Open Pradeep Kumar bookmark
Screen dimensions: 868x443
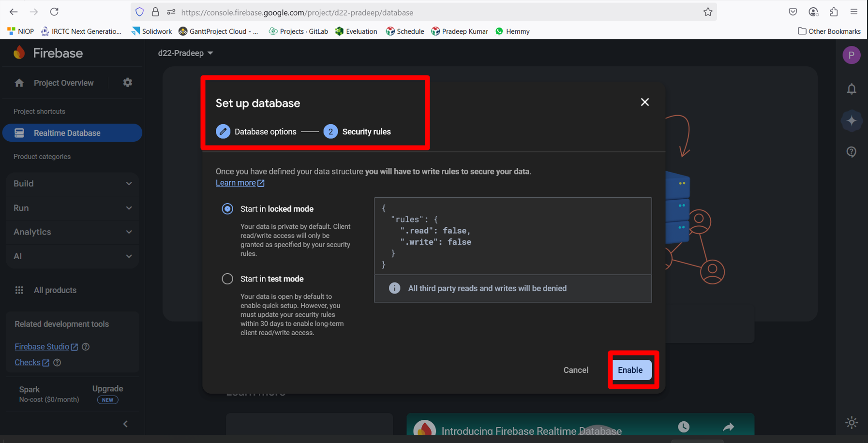(460, 31)
